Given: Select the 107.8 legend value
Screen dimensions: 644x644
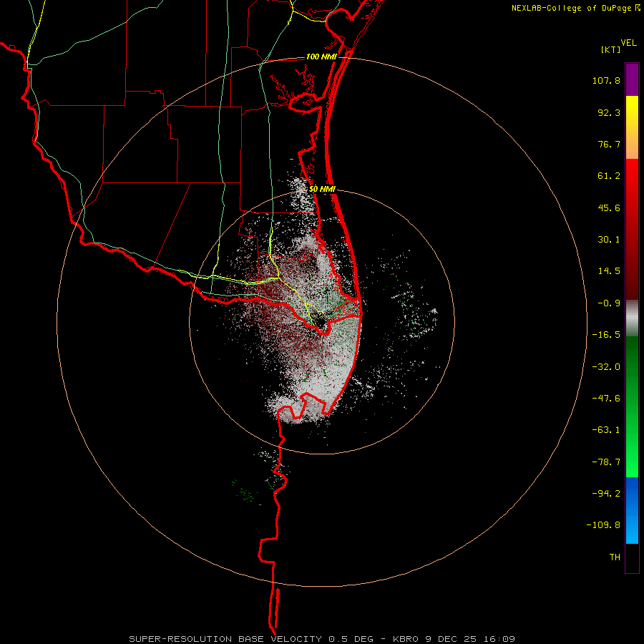Looking at the screenshot, I should (x=606, y=80).
